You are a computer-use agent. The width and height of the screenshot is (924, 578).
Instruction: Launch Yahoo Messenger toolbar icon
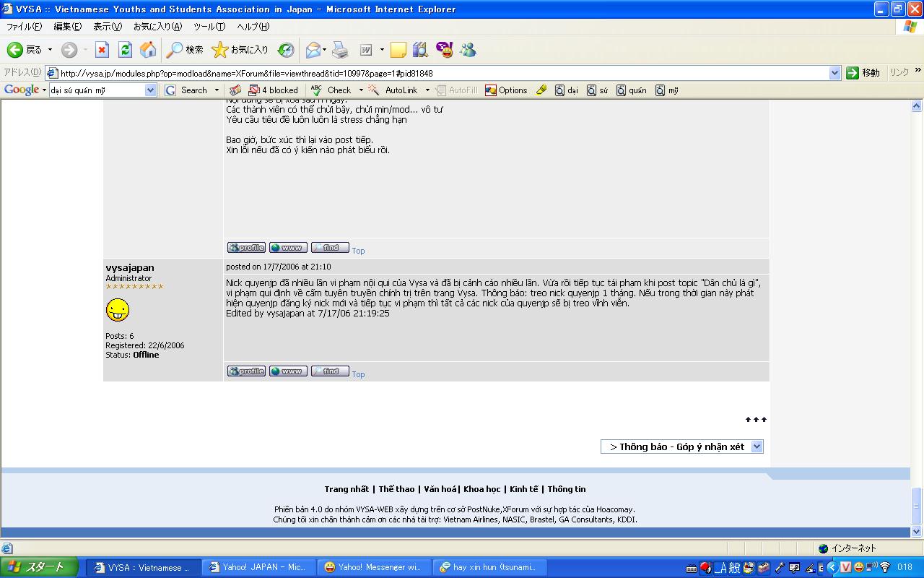click(444, 50)
